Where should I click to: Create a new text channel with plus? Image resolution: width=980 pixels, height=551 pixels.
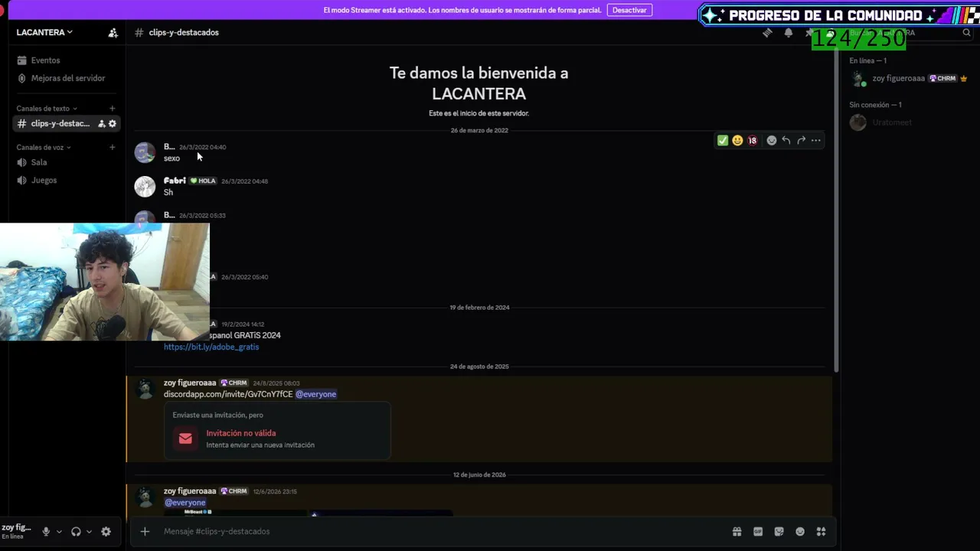coord(113,109)
